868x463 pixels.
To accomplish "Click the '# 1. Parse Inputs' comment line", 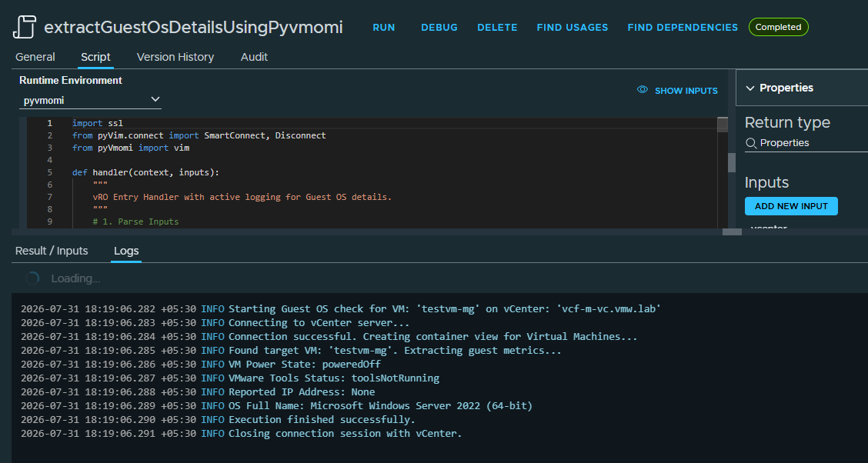I will click(135, 222).
